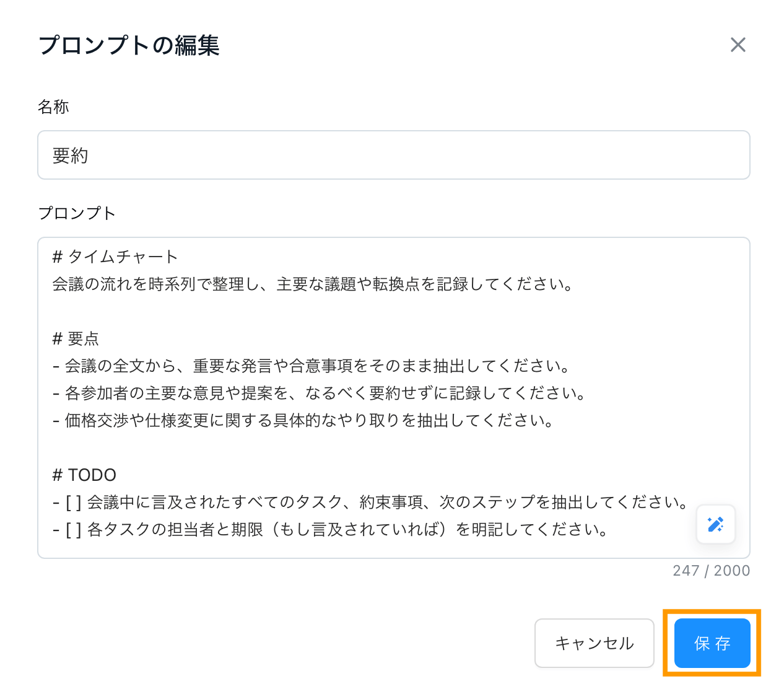Image resolution: width=784 pixels, height=694 pixels.
Task: Click the line starting '会議の流れを時系列で整理し'
Action: tap(313, 284)
